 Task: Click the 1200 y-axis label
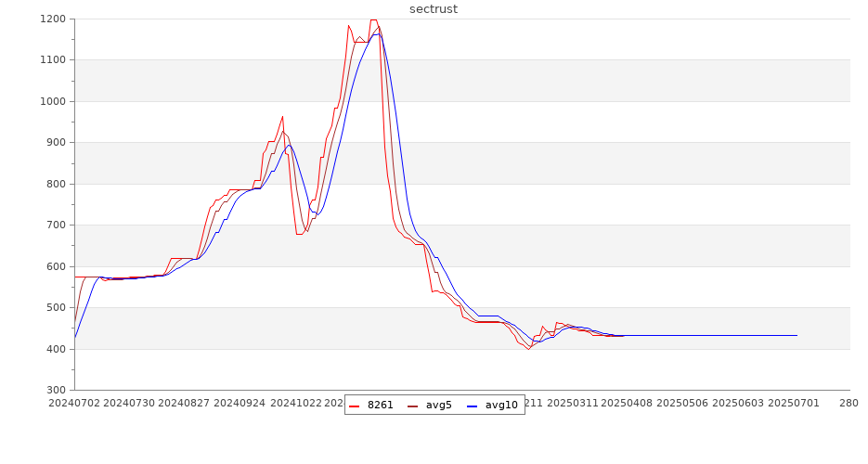click(x=52, y=19)
